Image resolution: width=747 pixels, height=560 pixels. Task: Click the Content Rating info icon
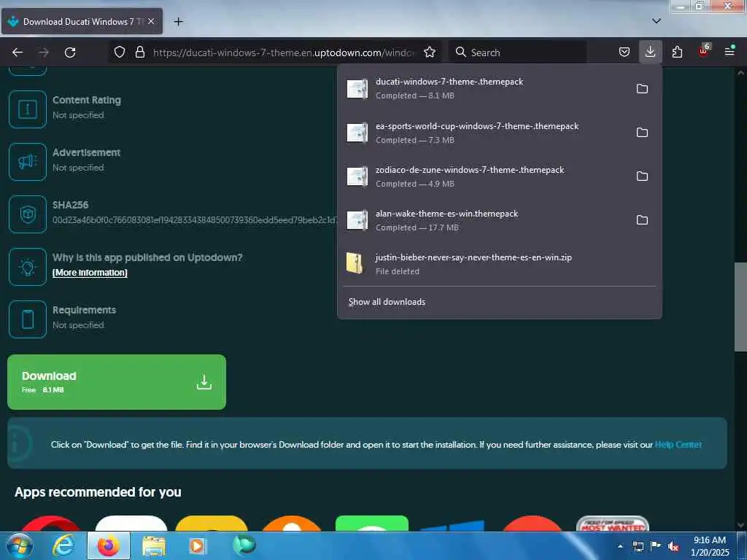28,109
